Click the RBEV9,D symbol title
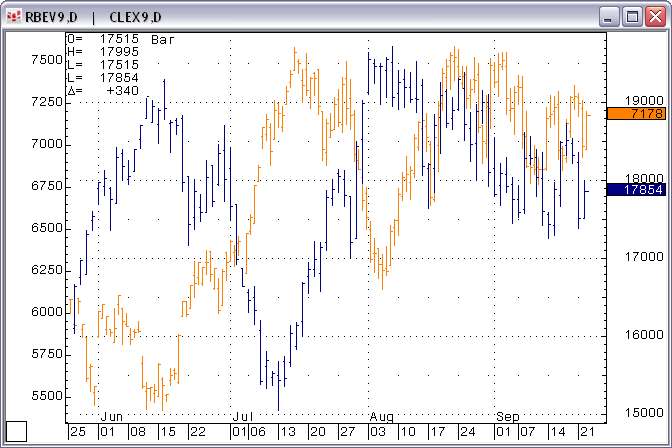Viewport: 672px width, 448px height. coord(51,17)
